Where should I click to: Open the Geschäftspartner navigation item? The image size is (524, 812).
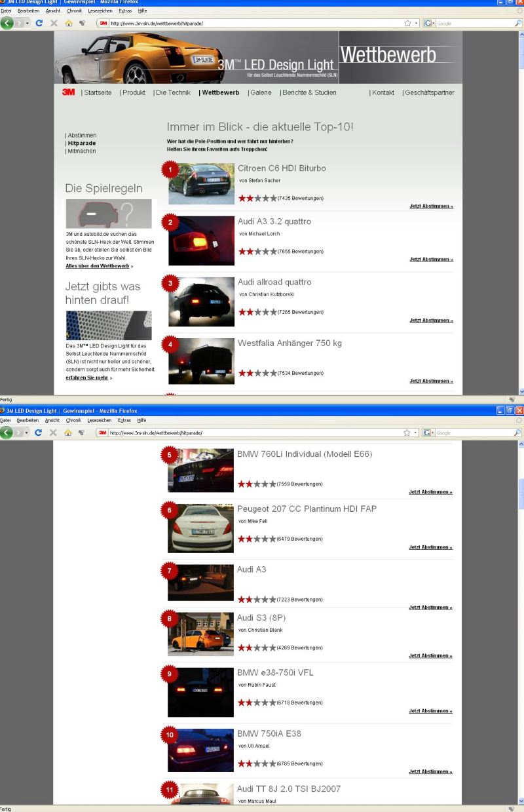(429, 92)
